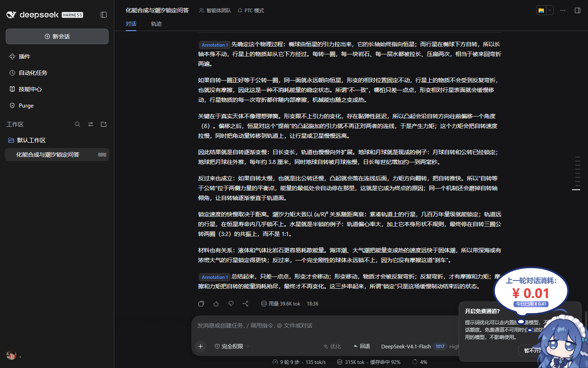The height and width of the screenshot is (368, 588).
Task: Toggle the PTC 模式 indicator
Action: tap(251, 11)
